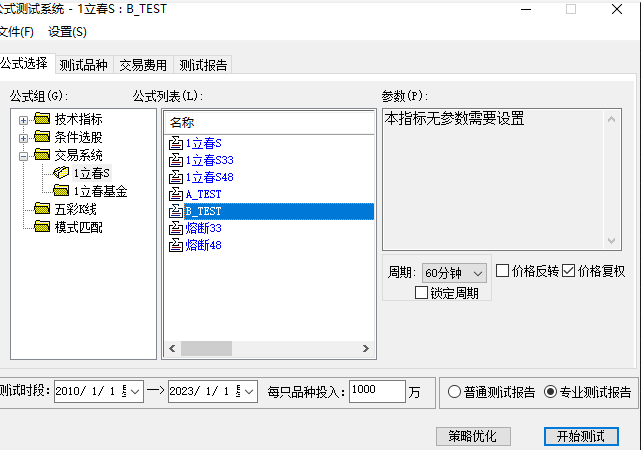Screen dimensions: 641x450
Task: Click the formula list scroll-left arrow
Action: pyautogui.click(x=172, y=348)
